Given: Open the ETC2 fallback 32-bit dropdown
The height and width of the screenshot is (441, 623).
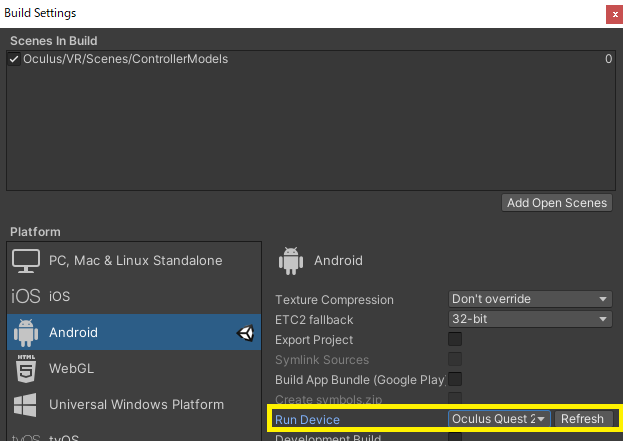Looking at the screenshot, I should coord(530,319).
